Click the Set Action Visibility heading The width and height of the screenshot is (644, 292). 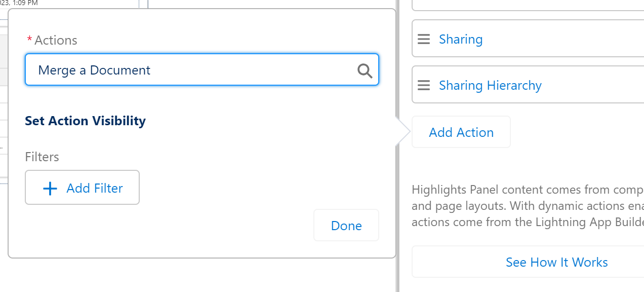(85, 121)
